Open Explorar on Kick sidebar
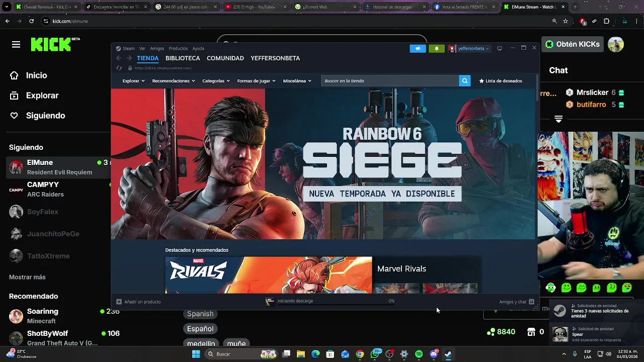644x362 pixels. [x=34, y=96]
